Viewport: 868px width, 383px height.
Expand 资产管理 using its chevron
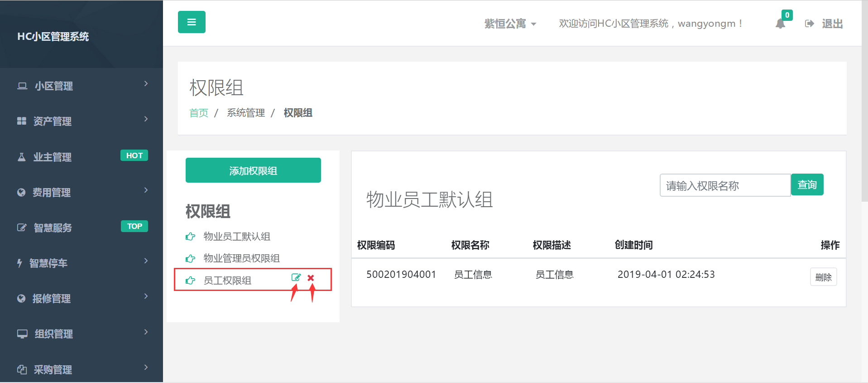coord(146,119)
